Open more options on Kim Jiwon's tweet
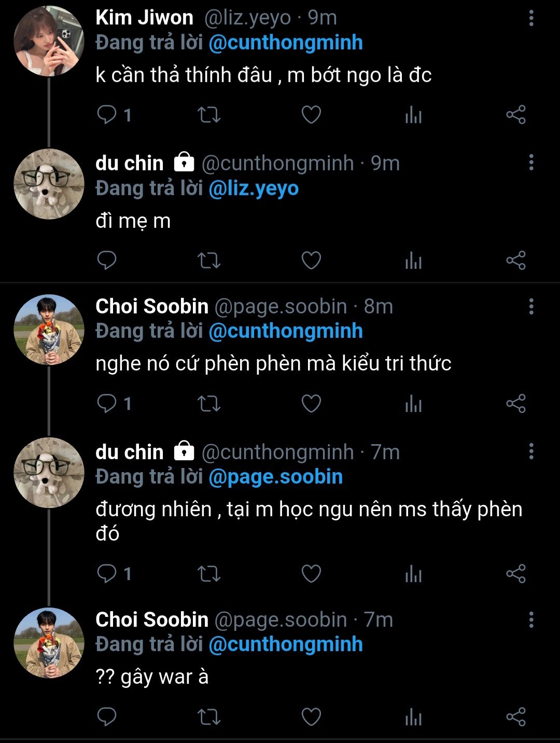Screen dimensions: 560x743 click(x=531, y=19)
